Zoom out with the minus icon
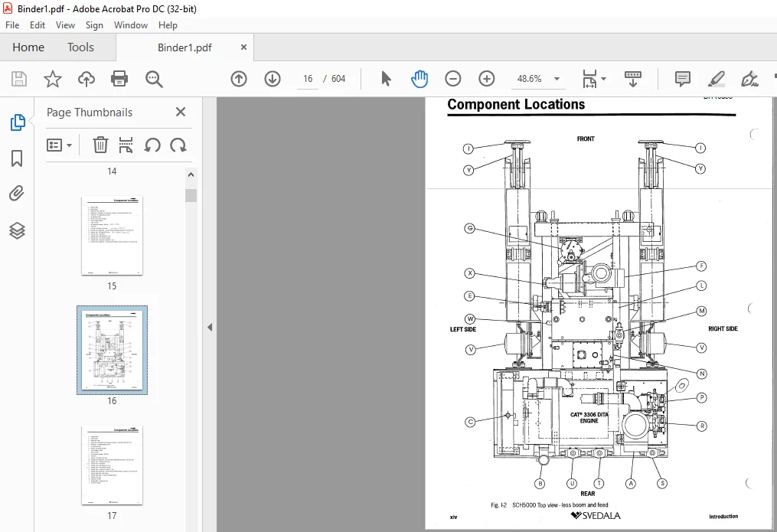The height and width of the screenshot is (532, 777). [x=453, y=79]
